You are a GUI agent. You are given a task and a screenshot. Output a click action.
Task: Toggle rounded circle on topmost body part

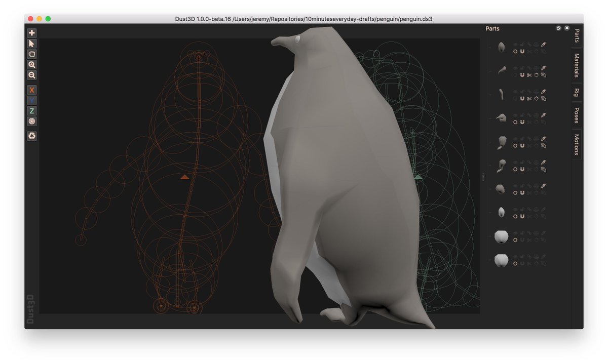tap(515, 52)
